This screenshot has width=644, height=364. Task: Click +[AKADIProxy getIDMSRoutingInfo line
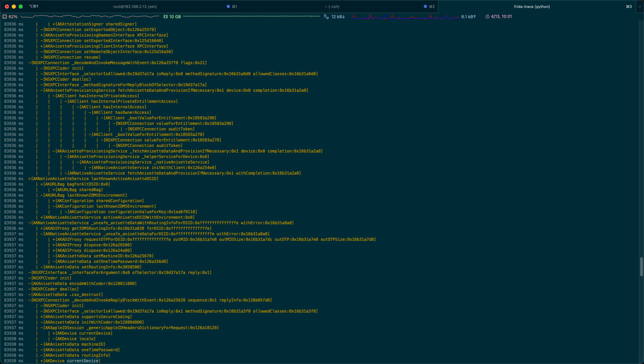(126, 228)
